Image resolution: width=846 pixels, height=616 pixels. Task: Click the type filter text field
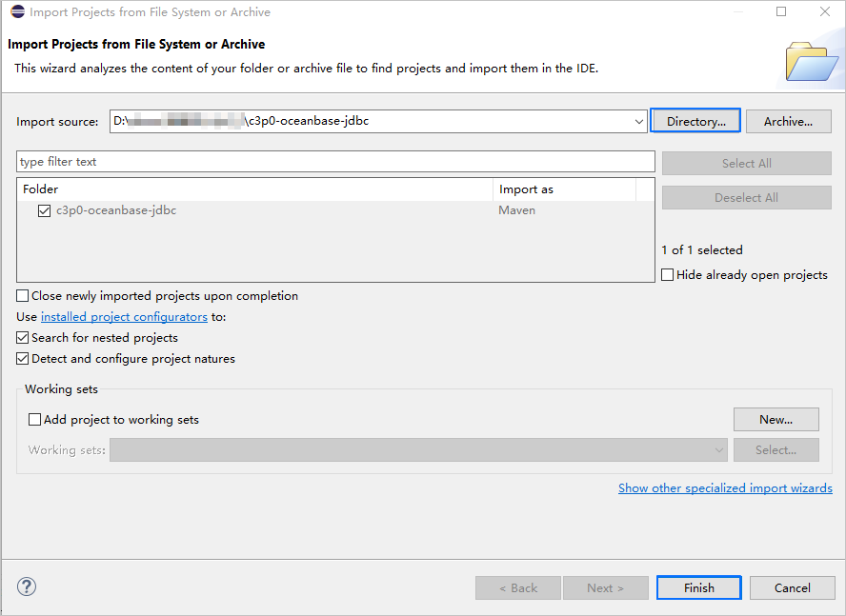335,162
